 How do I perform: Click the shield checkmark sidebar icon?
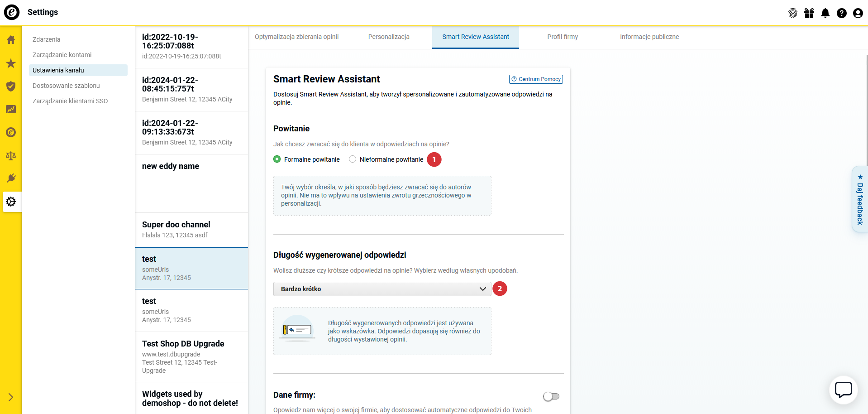11,86
